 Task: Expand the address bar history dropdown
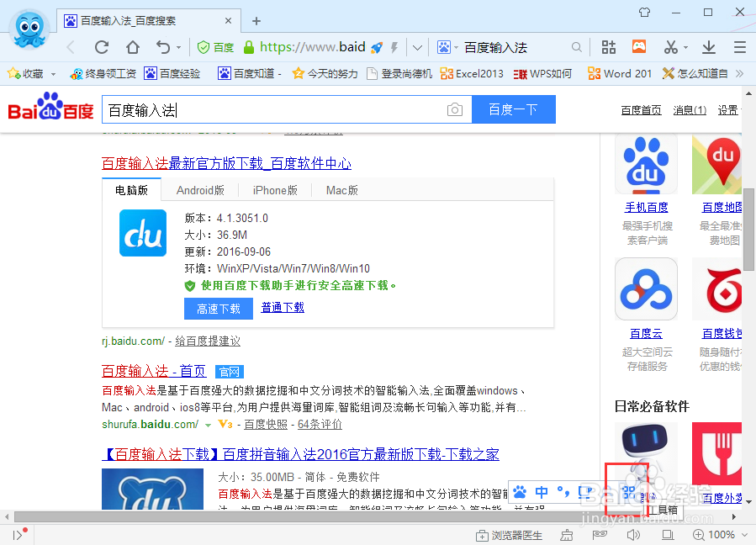coord(418,48)
